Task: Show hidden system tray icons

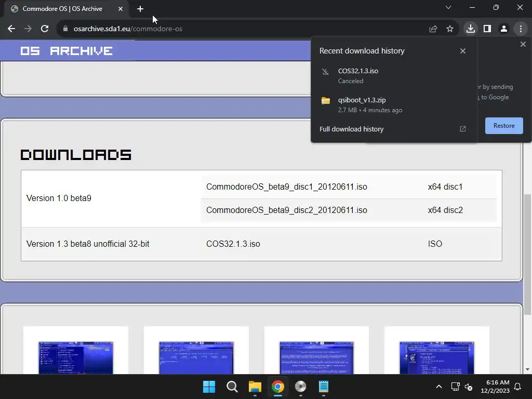Action: pyautogui.click(x=438, y=387)
